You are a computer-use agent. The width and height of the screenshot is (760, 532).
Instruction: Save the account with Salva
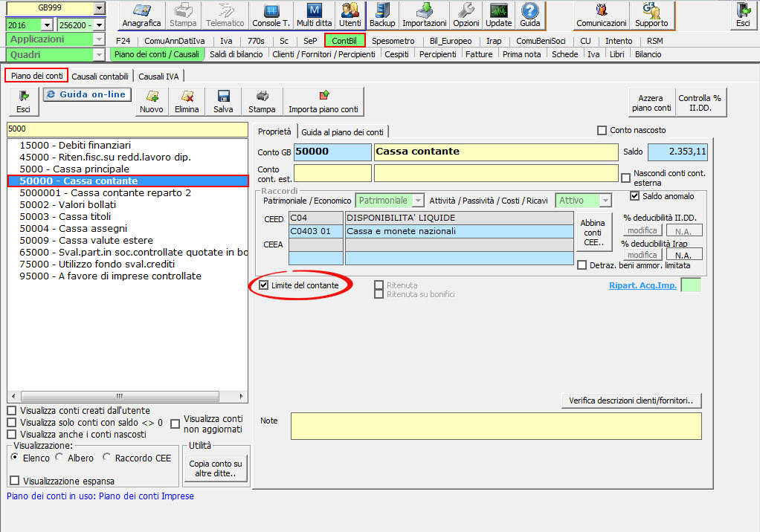pyautogui.click(x=223, y=102)
